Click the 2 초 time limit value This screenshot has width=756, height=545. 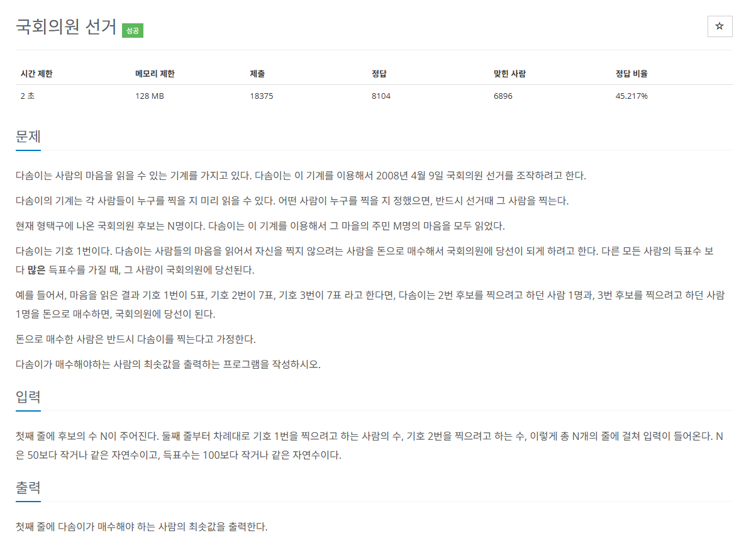click(26, 96)
